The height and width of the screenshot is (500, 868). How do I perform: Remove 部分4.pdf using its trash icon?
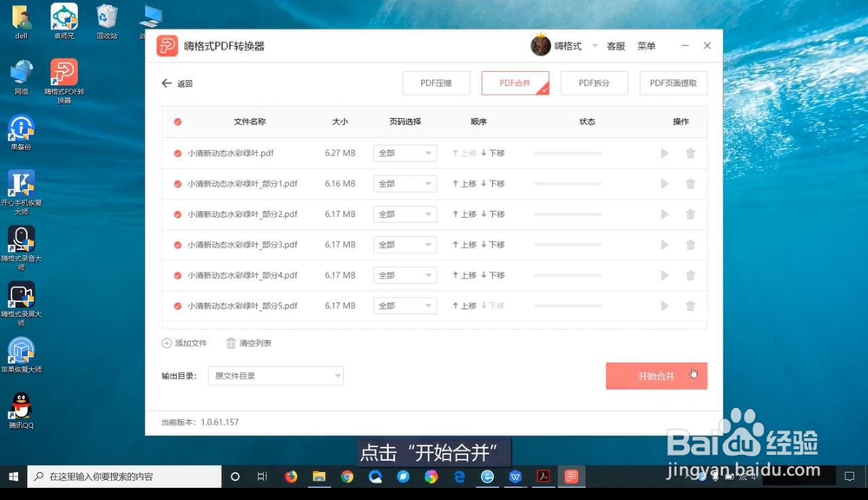(690, 275)
